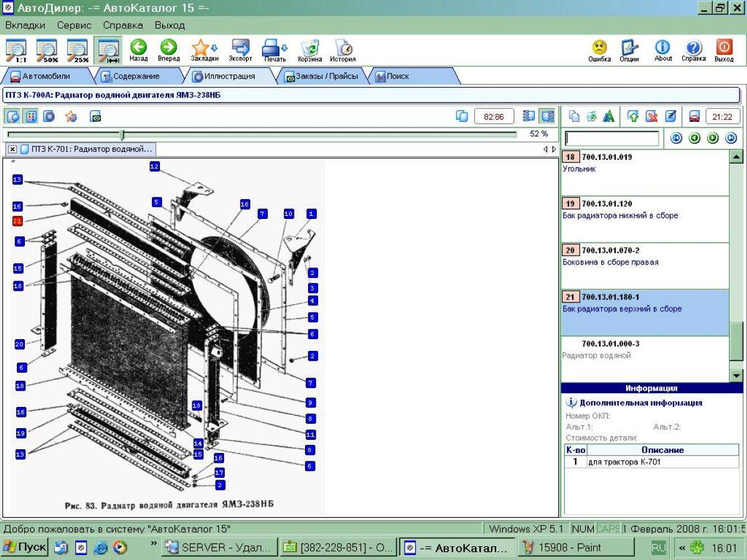Switch to the Содержание tab

coord(136,77)
